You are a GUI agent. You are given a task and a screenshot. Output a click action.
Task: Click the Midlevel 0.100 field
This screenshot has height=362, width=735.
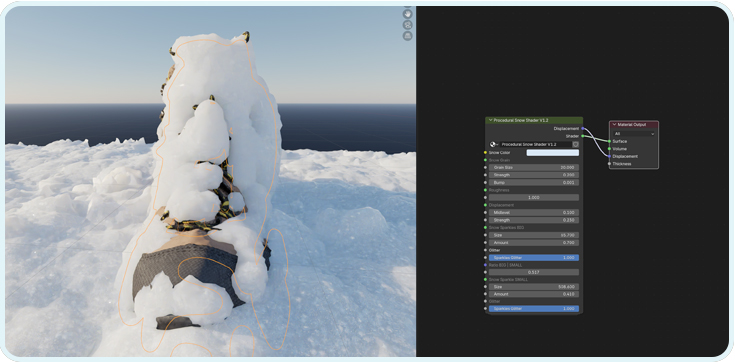click(533, 212)
